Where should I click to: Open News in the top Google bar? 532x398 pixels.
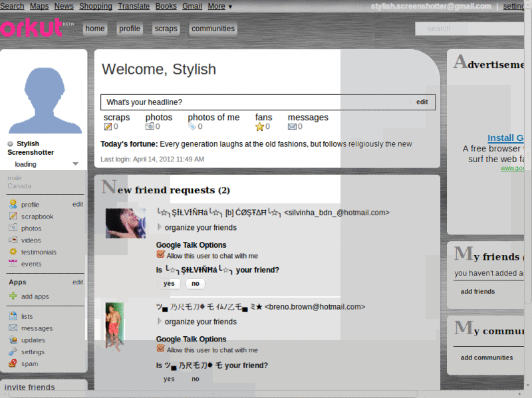tap(64, 6)
